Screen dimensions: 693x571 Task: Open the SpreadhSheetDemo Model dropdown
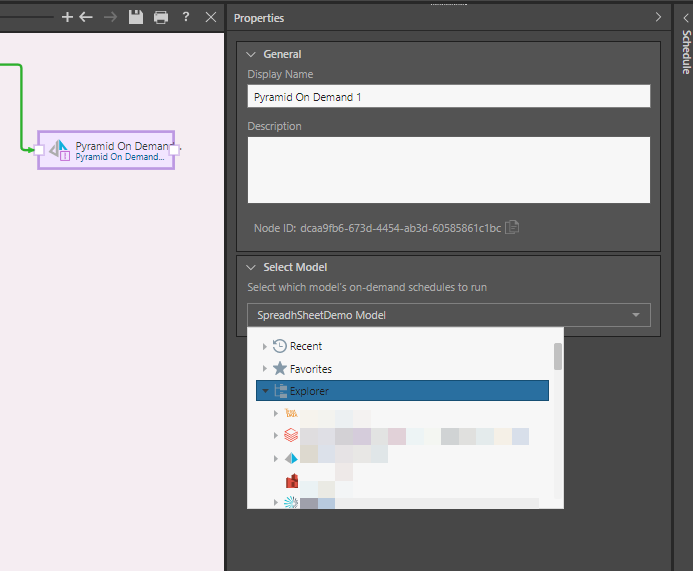tap(449, 315)
